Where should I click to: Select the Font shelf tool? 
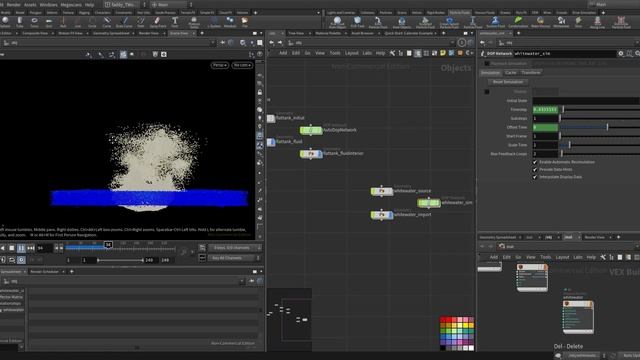pyautogui.click(x=175, y=21)
